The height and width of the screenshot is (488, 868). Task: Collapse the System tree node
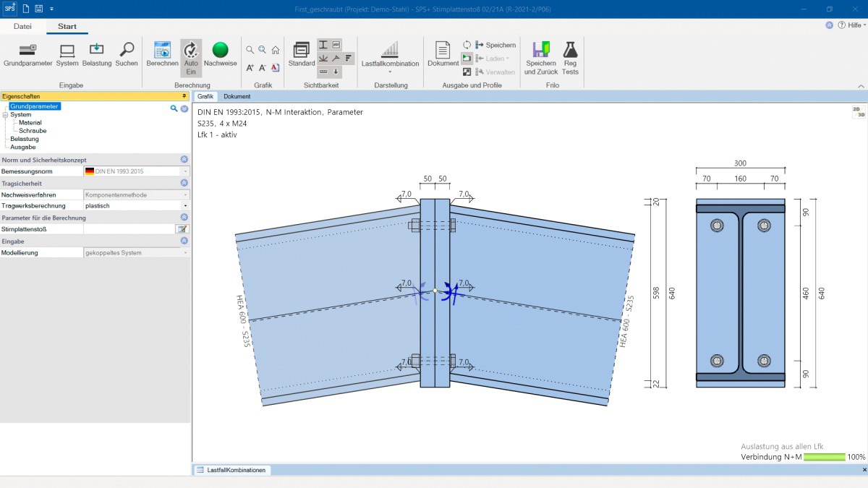(5, 114)
